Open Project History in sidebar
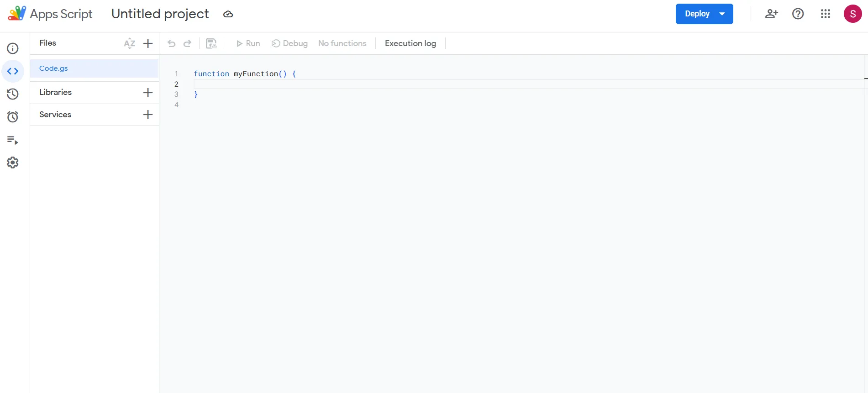The image size is (868, 393). 13,94
